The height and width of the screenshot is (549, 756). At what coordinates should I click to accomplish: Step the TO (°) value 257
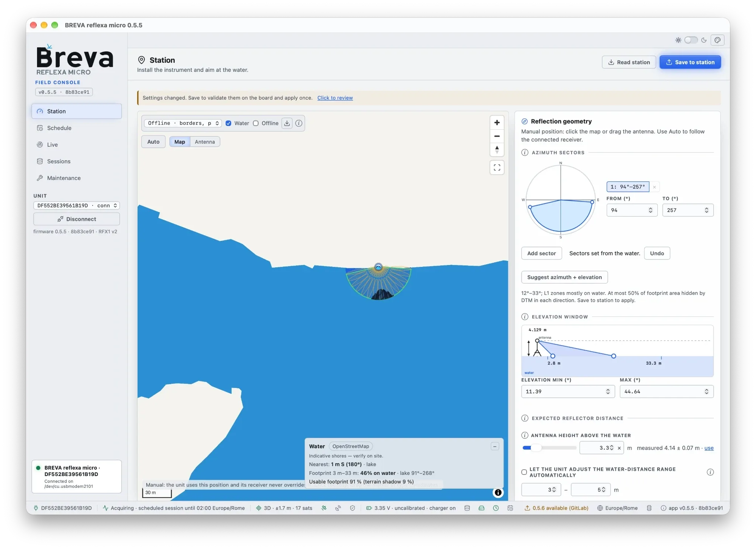tap(706, 210)
